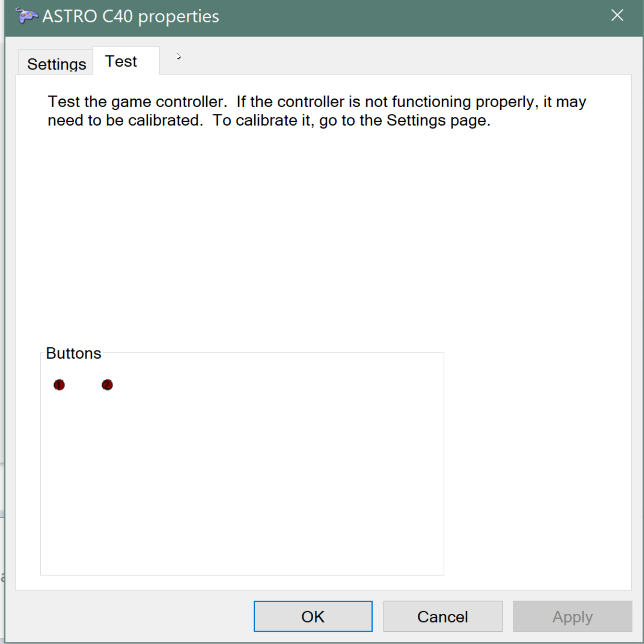Click the 'Test the game controller' instructions text
The width and height of the screenshot is (644, 644).
[x=317, y=111]
